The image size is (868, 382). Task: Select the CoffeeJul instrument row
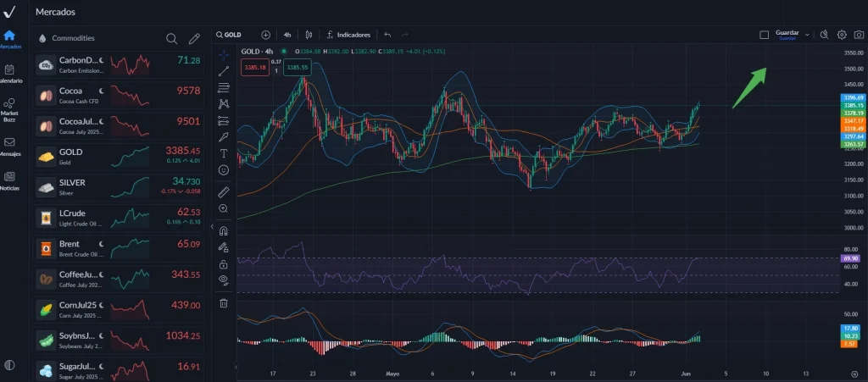pos(119,280)
